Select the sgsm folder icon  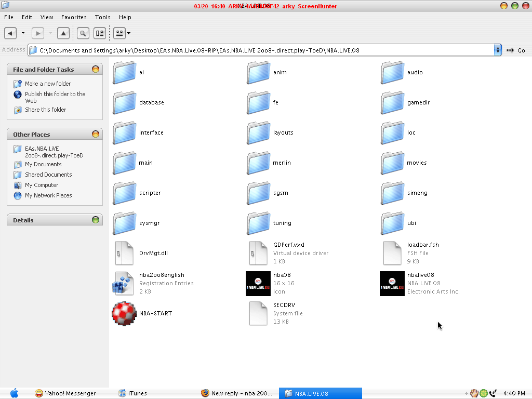pyautogui.click(x=259, y=193)
